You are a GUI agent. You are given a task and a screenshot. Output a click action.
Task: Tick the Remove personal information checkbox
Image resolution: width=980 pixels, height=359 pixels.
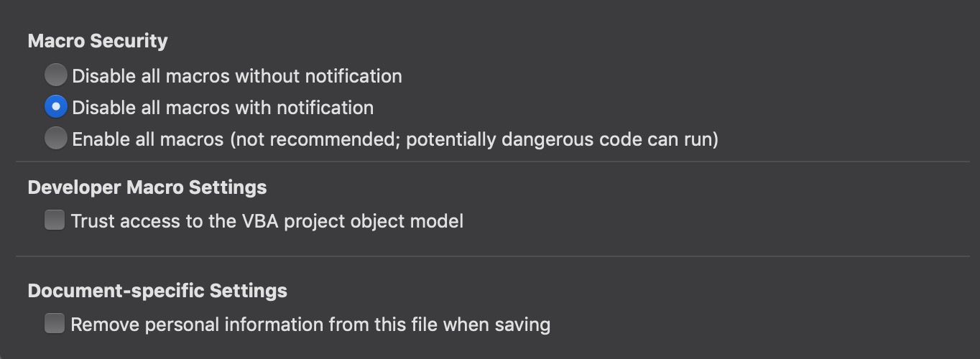[55, 323]
